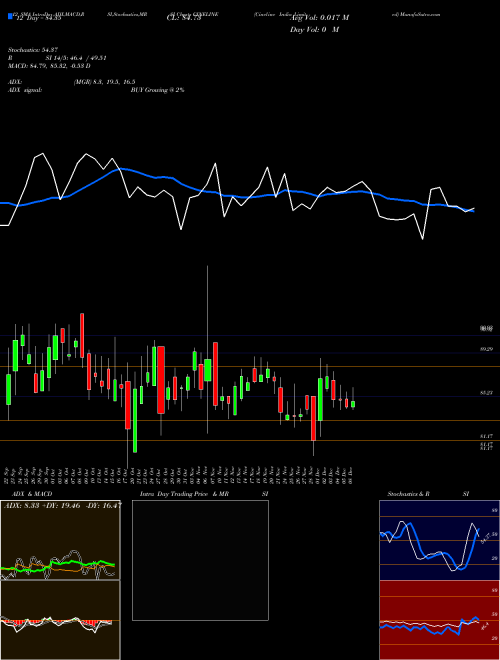Click the last green candlestick on the chart
The width and height of the screenshot is (500, 660).
click(x=353, y=404)
